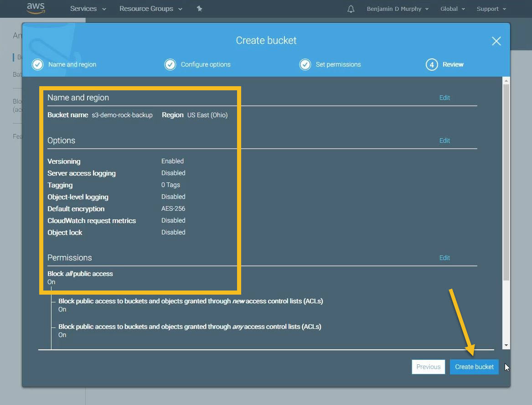This screenshot has width=532, height=405.
Task: Click the pin shortcuts icon
Action: 200,9
